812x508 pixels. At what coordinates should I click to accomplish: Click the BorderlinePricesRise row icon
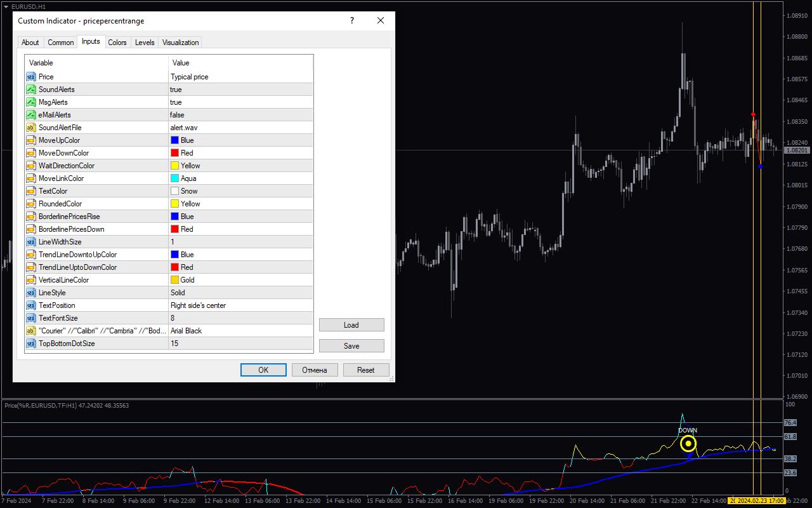click(x=31, y=217)
